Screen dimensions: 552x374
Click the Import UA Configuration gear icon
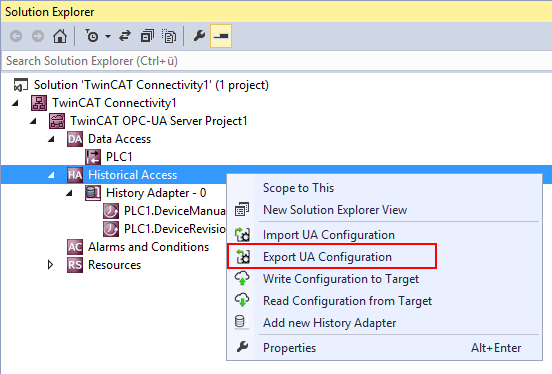pos(242,235)
